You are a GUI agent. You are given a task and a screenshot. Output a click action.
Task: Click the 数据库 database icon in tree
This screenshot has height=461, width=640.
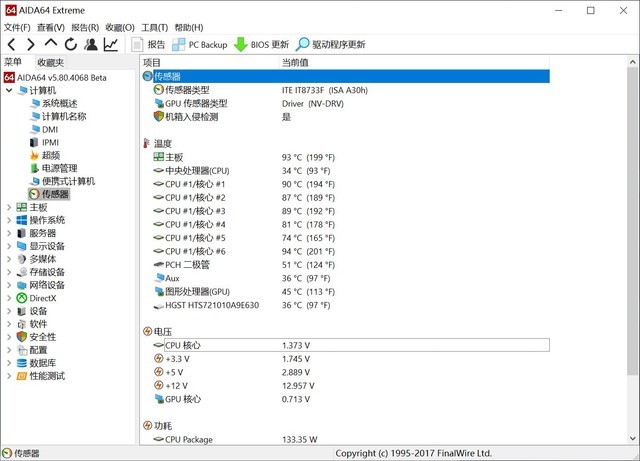(x=22, y=363)
